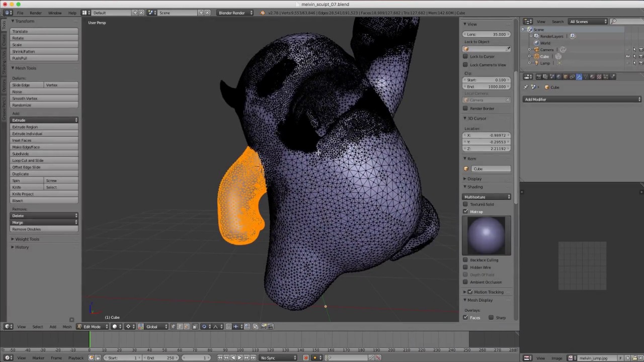The height and width of the screenshot is (362, 644).
Task: Open the All Scenes outliner display dropdown
Action: (588, 22)
